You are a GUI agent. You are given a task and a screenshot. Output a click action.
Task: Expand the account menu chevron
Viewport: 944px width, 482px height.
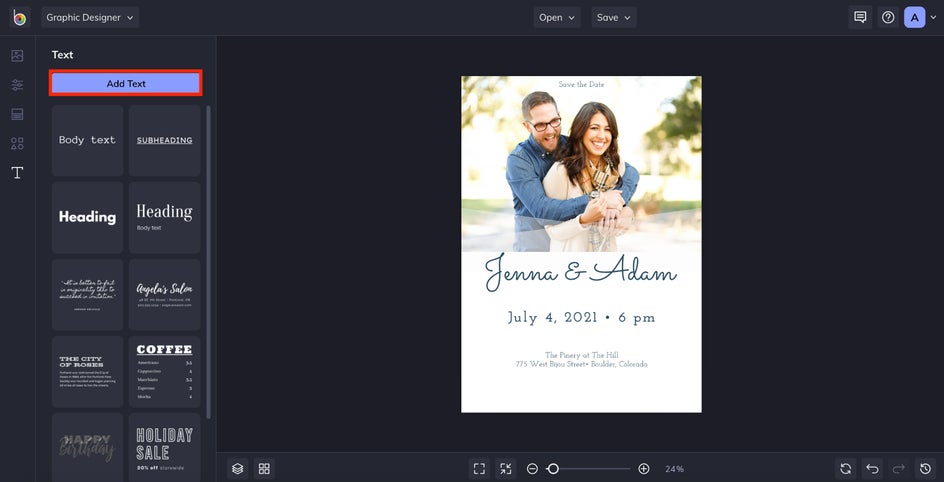(933, 18)
